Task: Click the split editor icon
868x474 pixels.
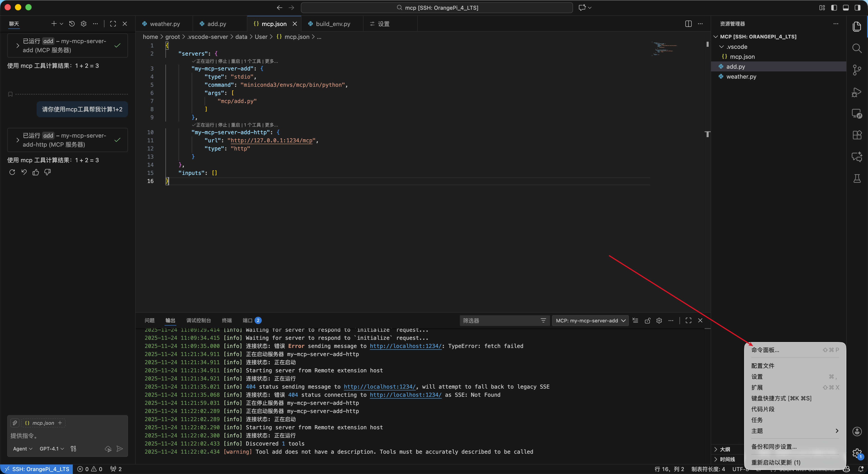Action: coord(688,23)
